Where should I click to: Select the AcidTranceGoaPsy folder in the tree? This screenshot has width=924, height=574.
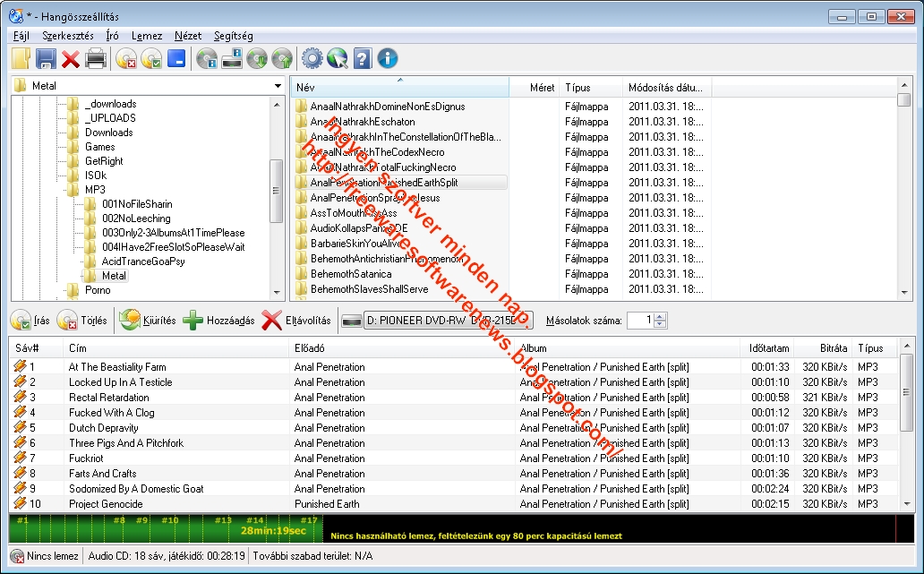(x=143, y=261)
